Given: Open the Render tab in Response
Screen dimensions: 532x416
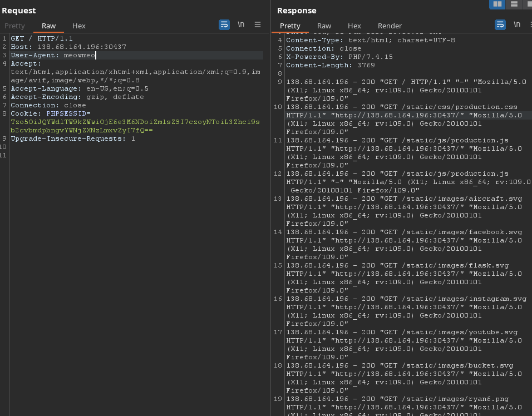Looking at the screenshot, I should click(x=390, y=26).
